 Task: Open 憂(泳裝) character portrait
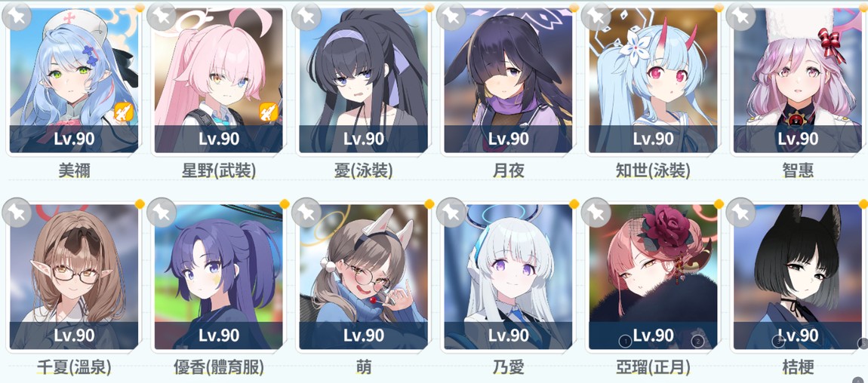coord(363,80)
